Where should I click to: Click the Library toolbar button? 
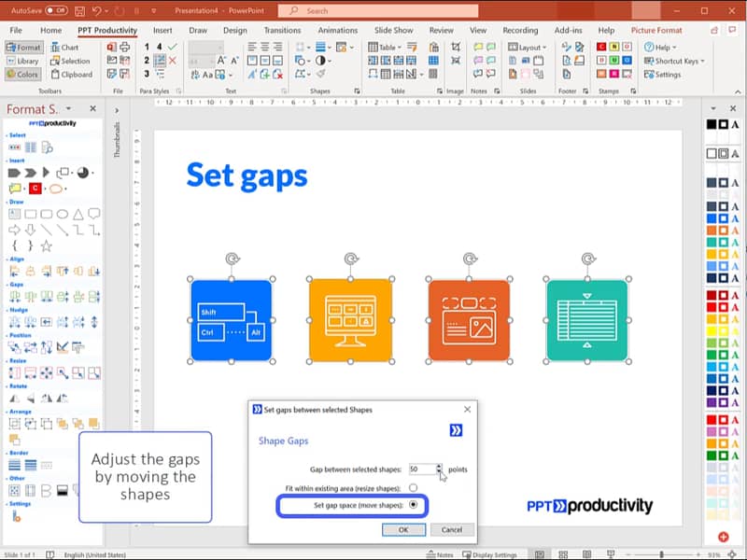coord(22,61)
